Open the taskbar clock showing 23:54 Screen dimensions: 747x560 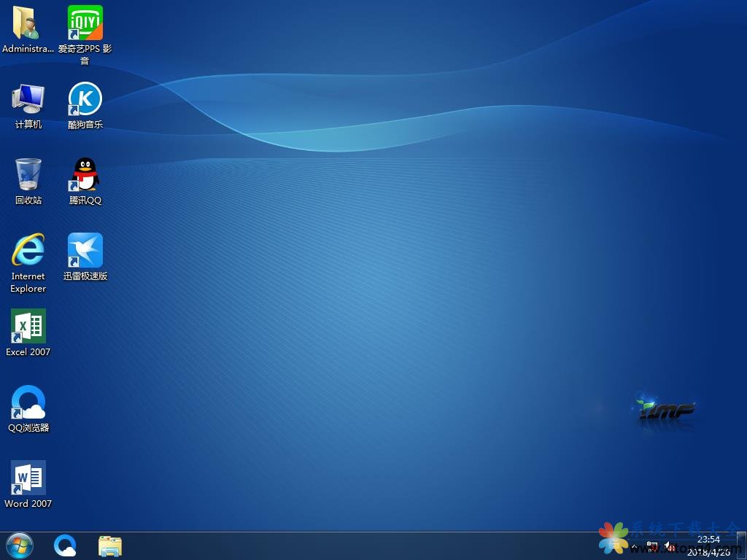[x=708, y=545]
